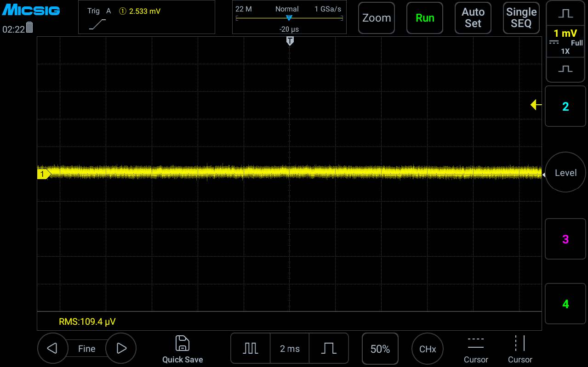The height and width of the screenshot is (367, 588).
Task: Toggle the Run acquisition button
Action: point(425,18)
